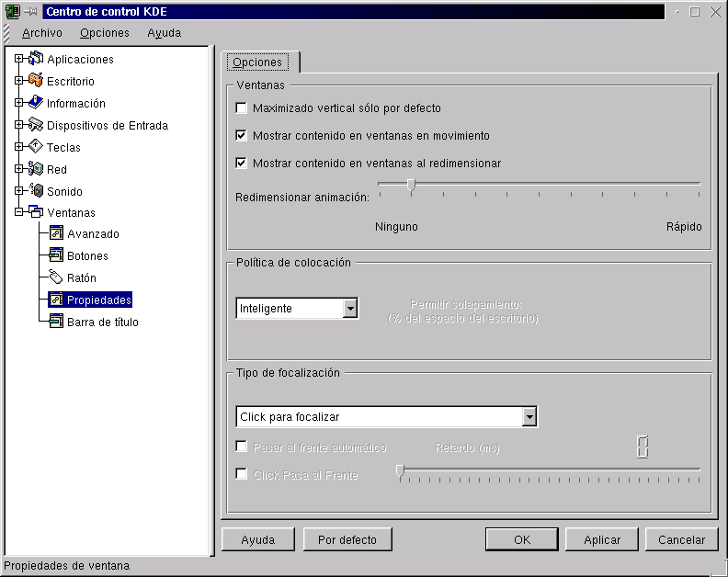Collapse the Ventanas tree branch

(x=18, y=213)
